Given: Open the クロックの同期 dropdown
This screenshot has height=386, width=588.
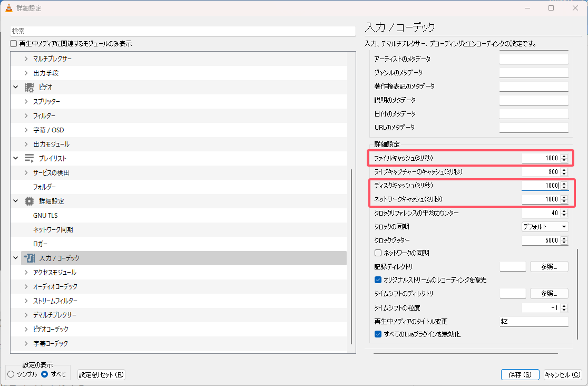Looking at the screenshot, I should tap(545, 227).
